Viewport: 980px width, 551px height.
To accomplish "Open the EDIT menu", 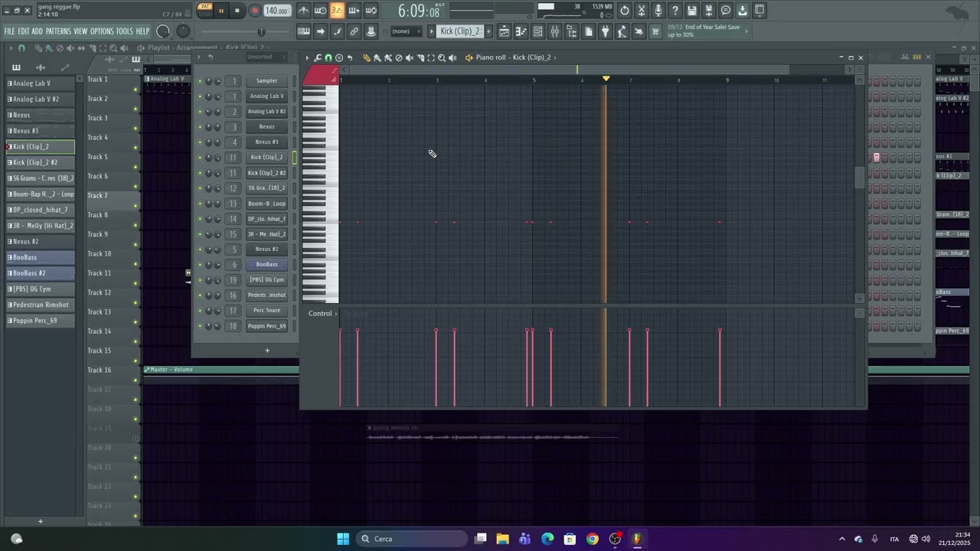I will 24,31.
